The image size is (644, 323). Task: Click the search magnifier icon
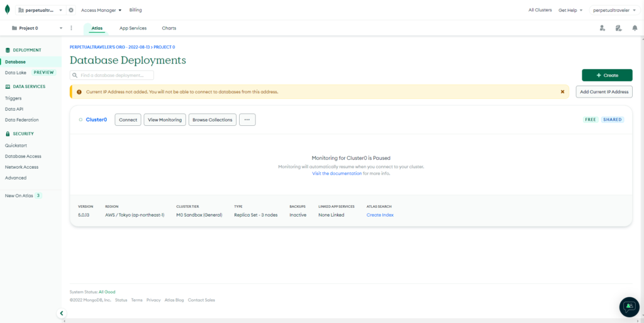click(x=75, y=76)
